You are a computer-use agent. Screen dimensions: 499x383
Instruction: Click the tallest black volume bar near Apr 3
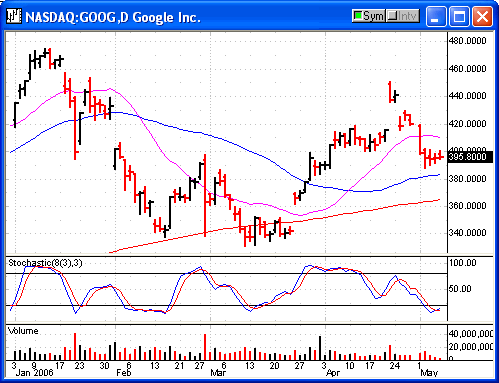[320, 348]
